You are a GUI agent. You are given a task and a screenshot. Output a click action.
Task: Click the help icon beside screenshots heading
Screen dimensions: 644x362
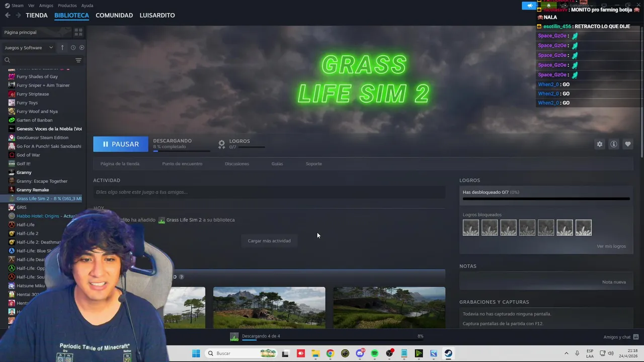tap(181, 277)
